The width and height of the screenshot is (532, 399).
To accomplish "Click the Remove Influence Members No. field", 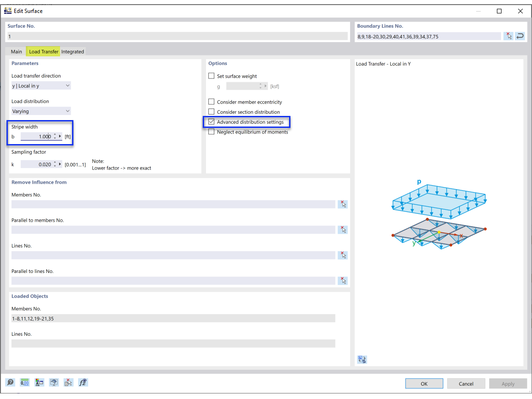I will coord(173,204).
